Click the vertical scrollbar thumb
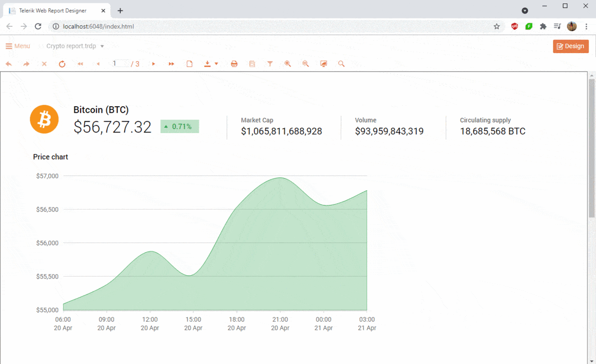Screen dimensions: 596x364 [592, 147]
